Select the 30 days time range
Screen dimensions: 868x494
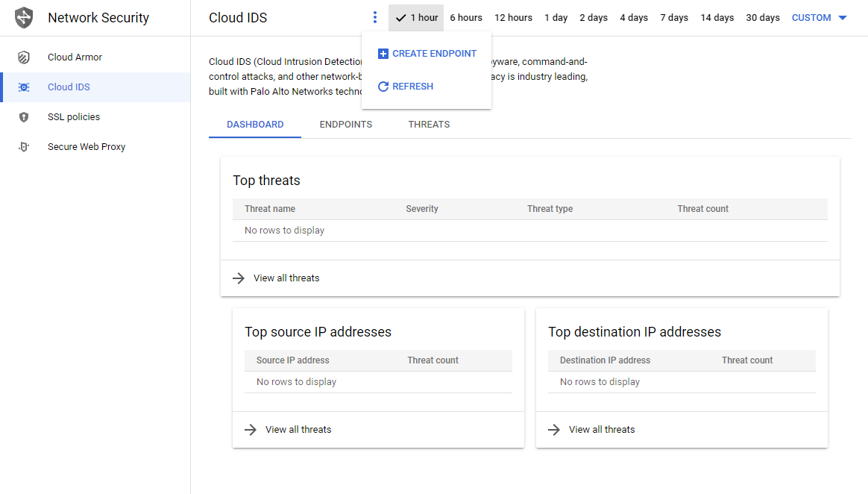click(763, 18)
